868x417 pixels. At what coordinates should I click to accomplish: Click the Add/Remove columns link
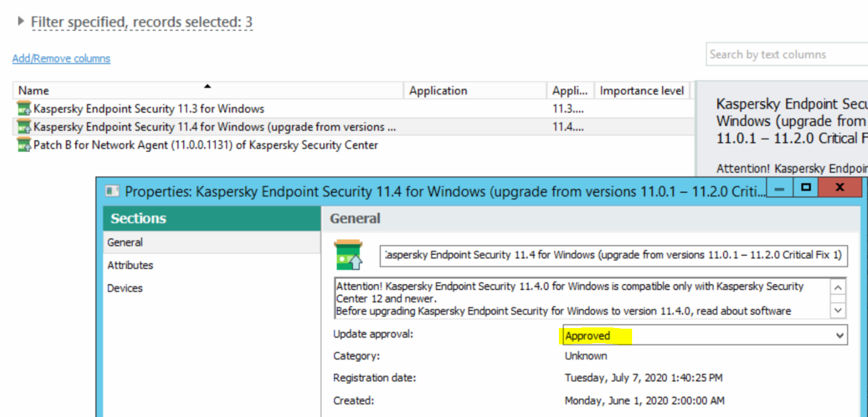coord(61,59)
